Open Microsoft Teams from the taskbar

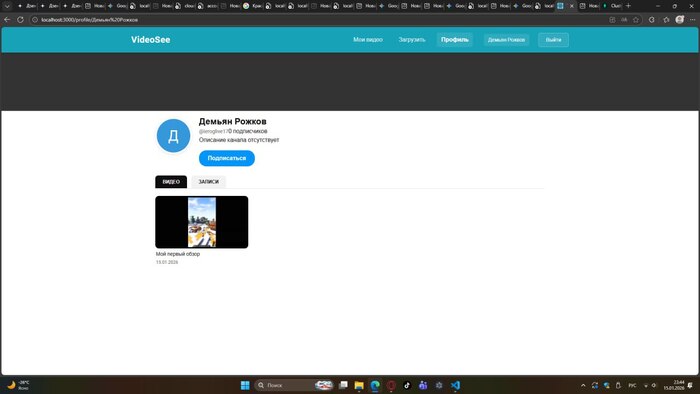coord(423,385)
